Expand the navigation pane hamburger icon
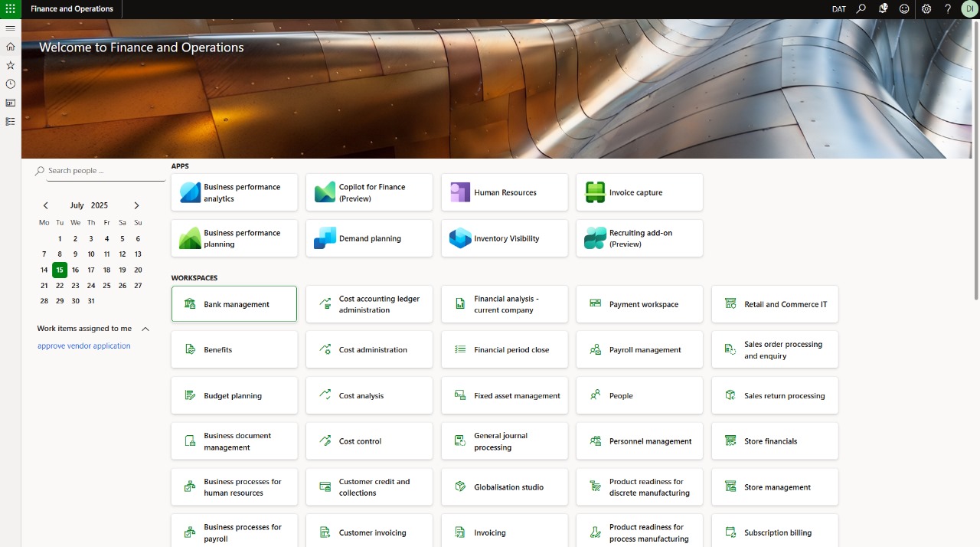 tap(10, 28)
